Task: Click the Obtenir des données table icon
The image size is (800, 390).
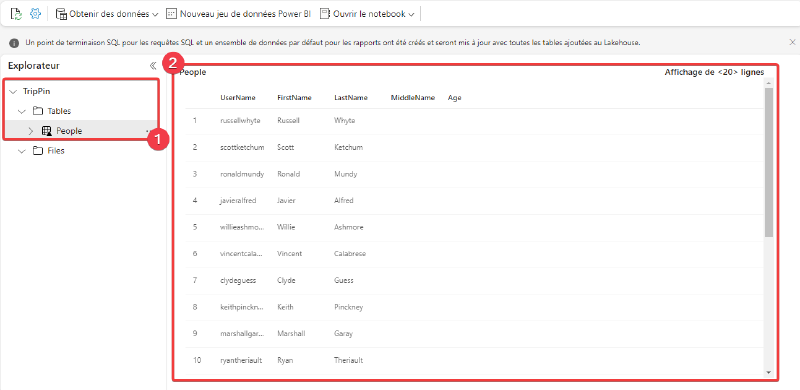Action: pyautogui.click(x=61, y=14)
